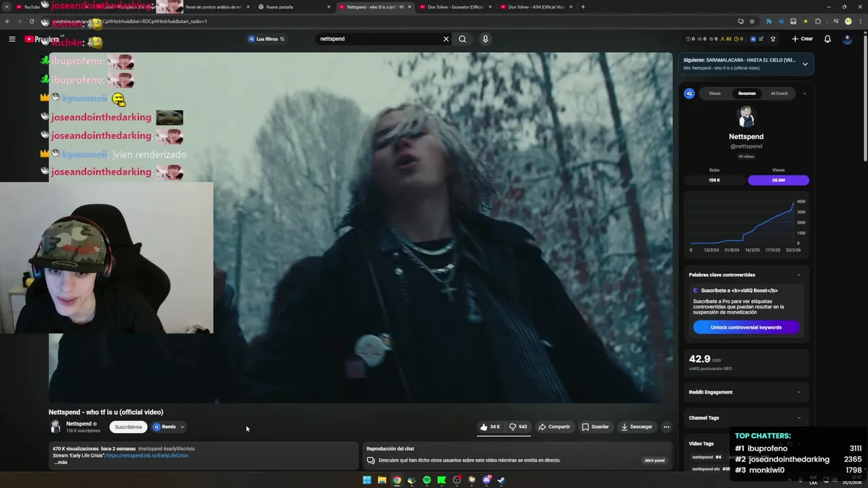This screenshot has height=488, width=868.
Task: Download the video with Descargar
Action: [x=637, y=427]
